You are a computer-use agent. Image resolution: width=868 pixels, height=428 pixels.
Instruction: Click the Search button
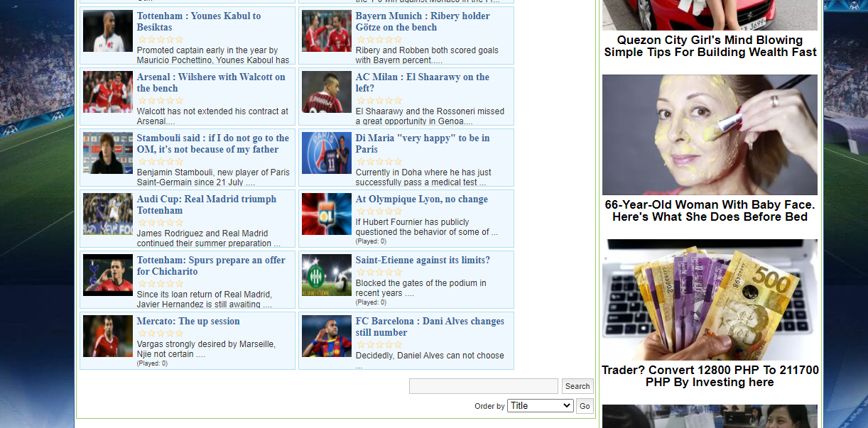577,386
